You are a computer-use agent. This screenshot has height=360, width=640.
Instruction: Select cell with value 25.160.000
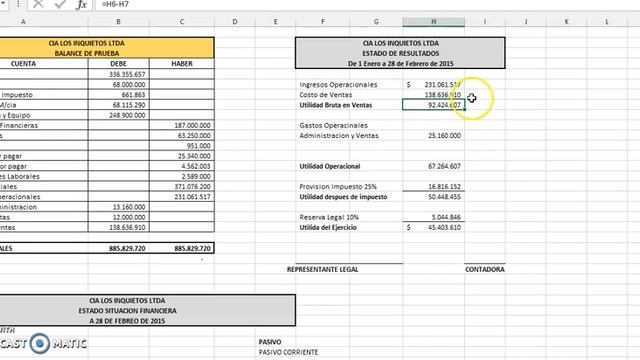tap(433, 136)
